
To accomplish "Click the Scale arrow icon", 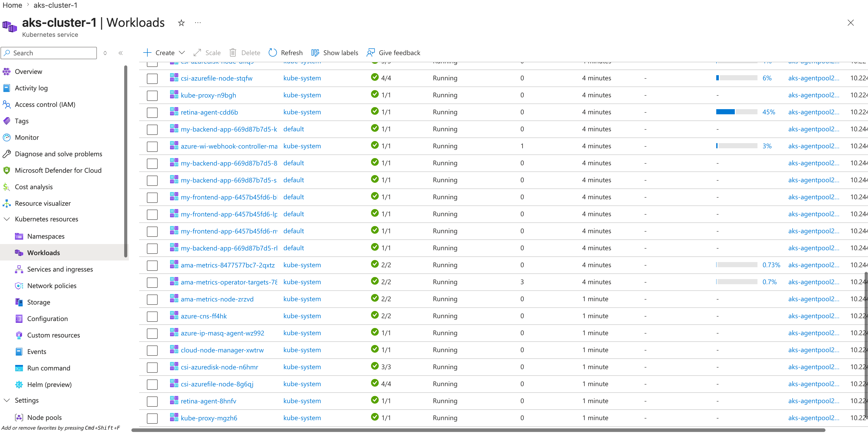I will [x=197, y=53].
